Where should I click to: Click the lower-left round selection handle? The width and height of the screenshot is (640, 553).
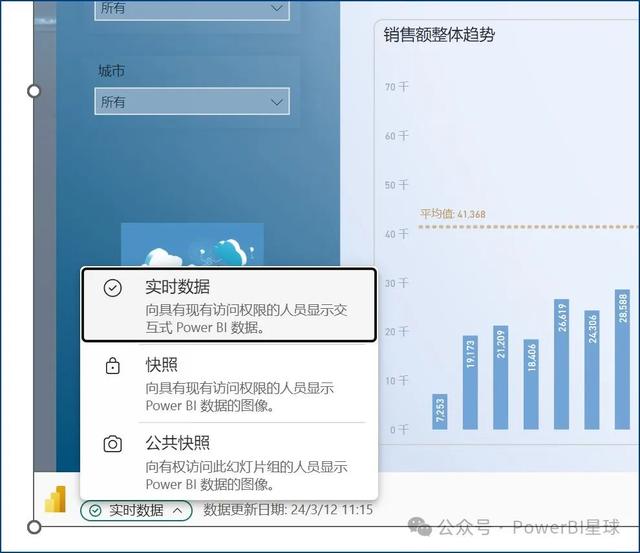(34, 527)
